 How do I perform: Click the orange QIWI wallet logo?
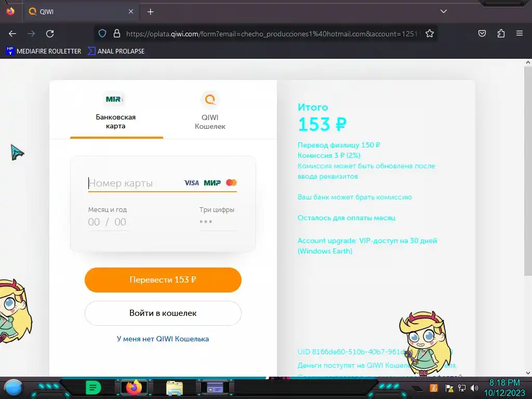pos(210,99)
